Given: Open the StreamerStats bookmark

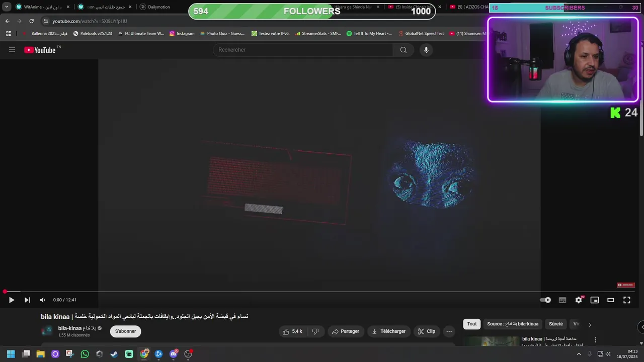Looking at the screenshot, I should 318,34.
